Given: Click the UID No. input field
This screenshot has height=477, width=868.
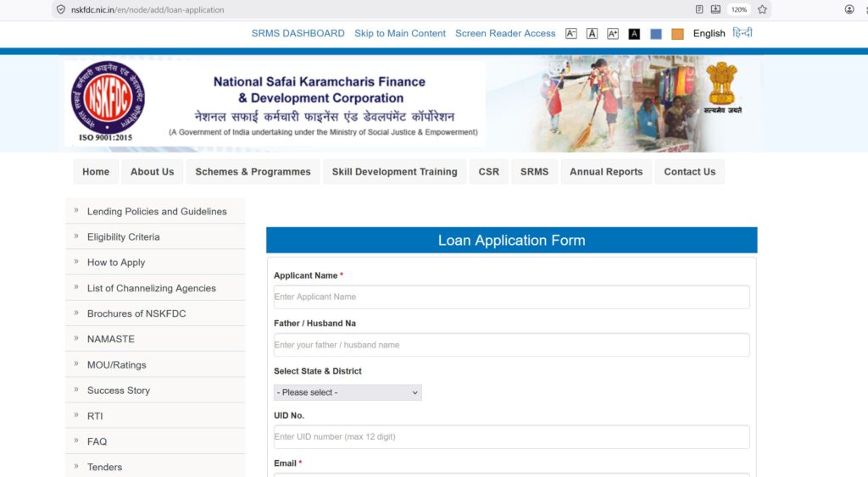Looking at the screenshot, I should pos(511,436).
